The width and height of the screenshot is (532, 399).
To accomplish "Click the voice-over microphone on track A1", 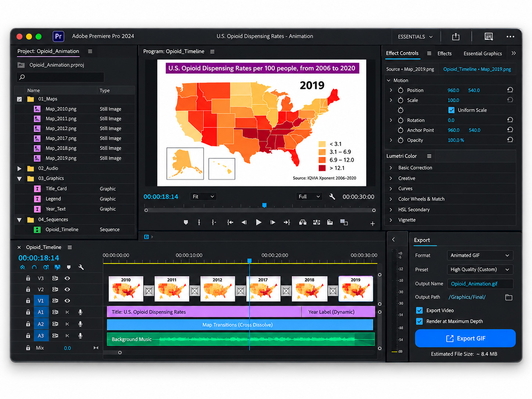I will click(x=80, y=312).
